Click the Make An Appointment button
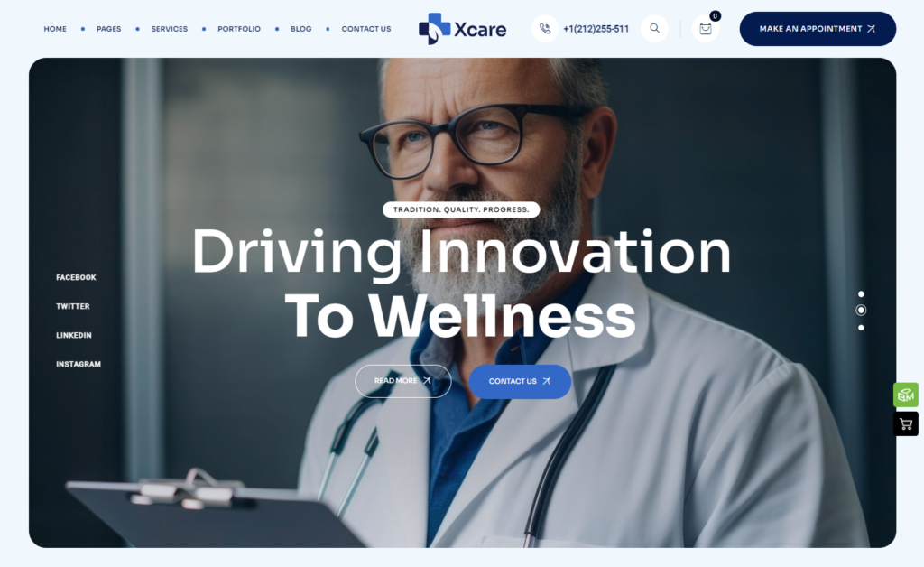The width and height of the screenshot is (924, 567). [818, 29]
